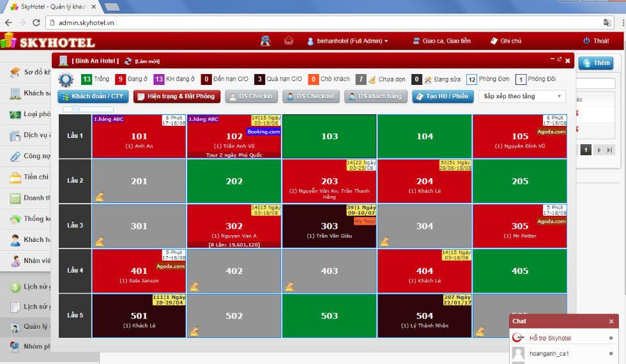Close the Chat panel
The image size is (626, 364).
coord(611,321)
